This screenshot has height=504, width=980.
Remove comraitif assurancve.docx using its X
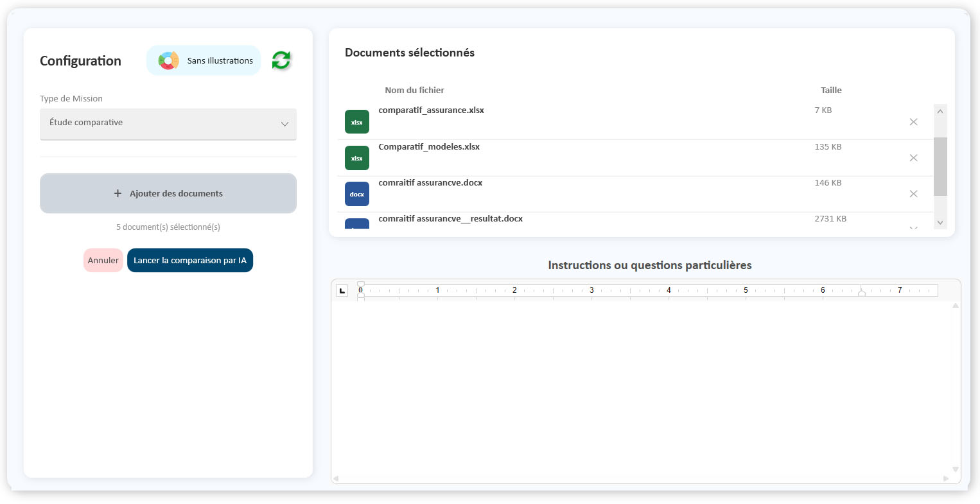913,194
